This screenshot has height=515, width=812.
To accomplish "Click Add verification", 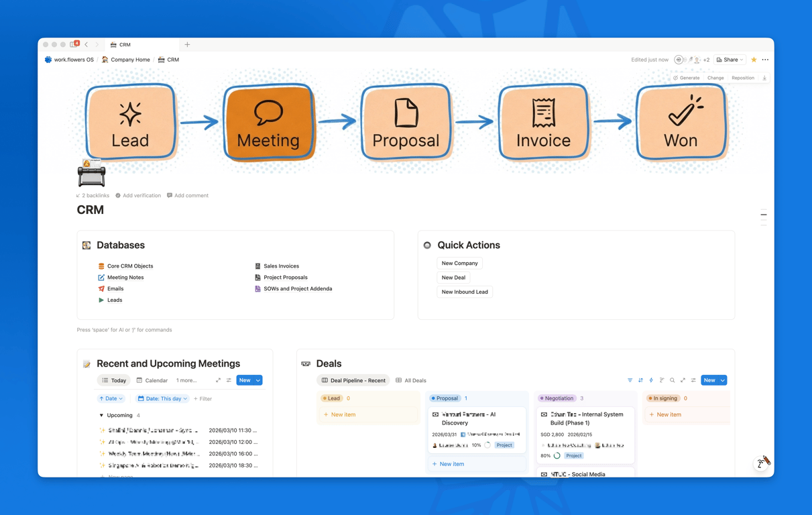I will [138, 195].
